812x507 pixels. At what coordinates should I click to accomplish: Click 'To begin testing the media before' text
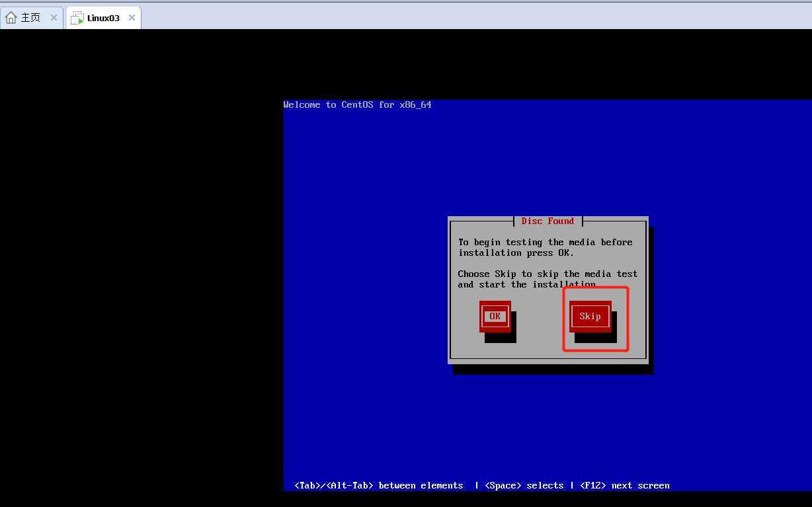546,242
